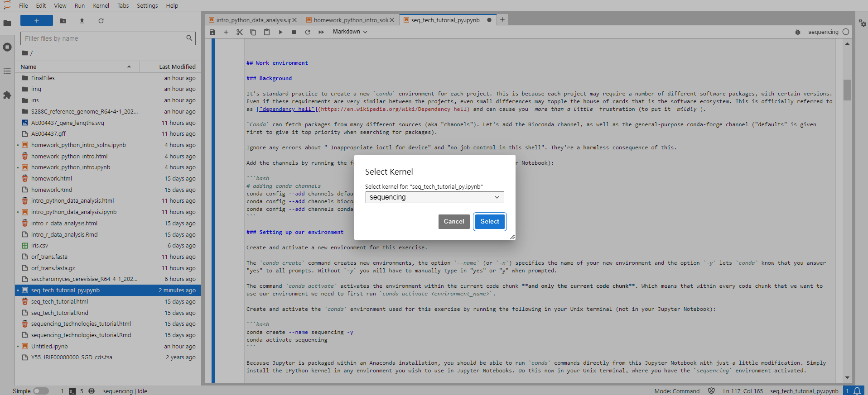The height and width of the screenshot is (395, 868).
Task: Open the Kernel menu
Action: point(101,5)
